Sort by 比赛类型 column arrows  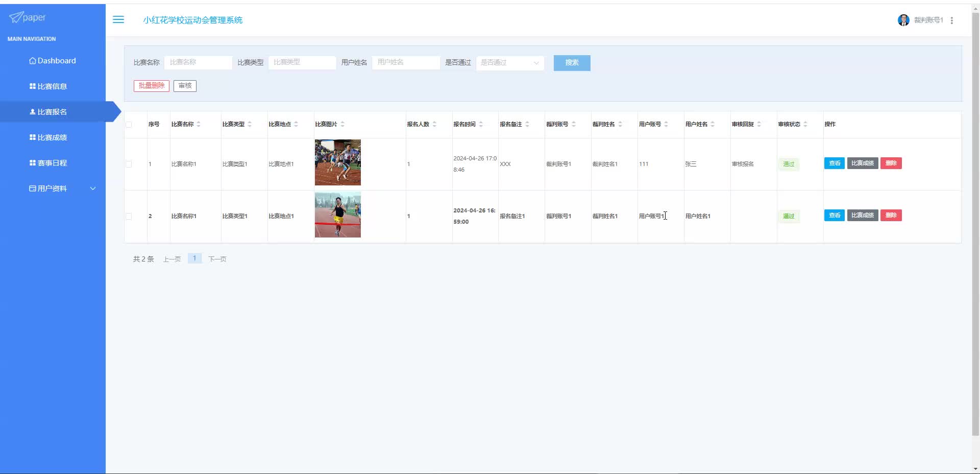click(x=250, y=124)
